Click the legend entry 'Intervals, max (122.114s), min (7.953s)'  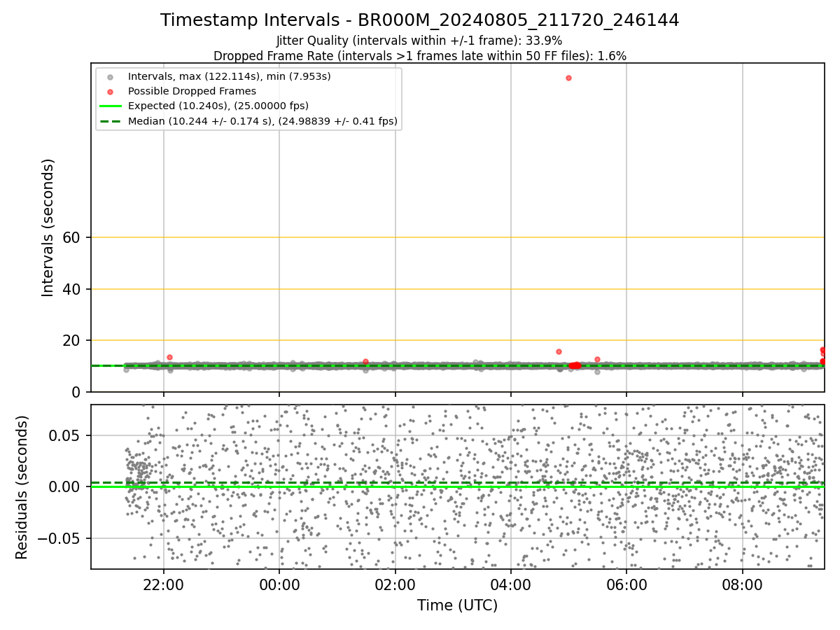coord(229,76)
